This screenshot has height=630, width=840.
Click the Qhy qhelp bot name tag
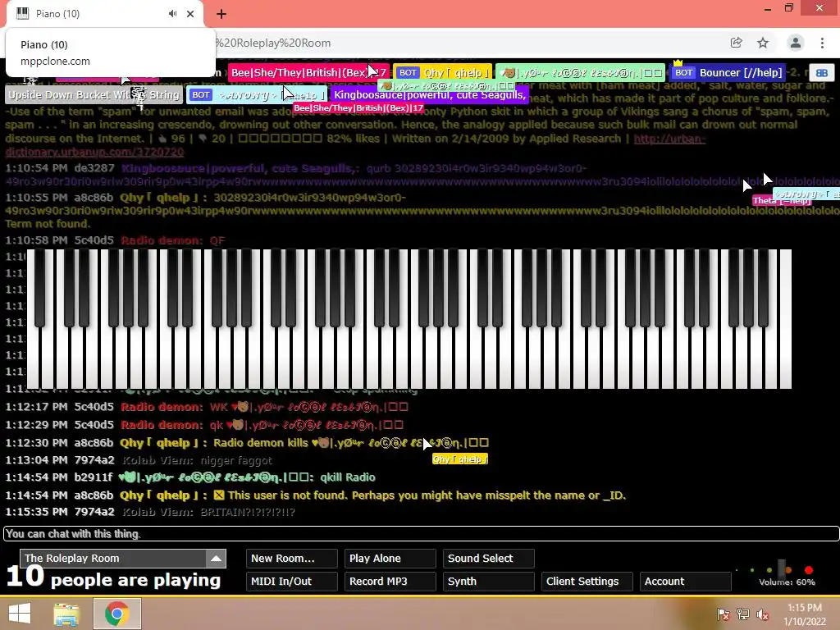pos(442,72)
